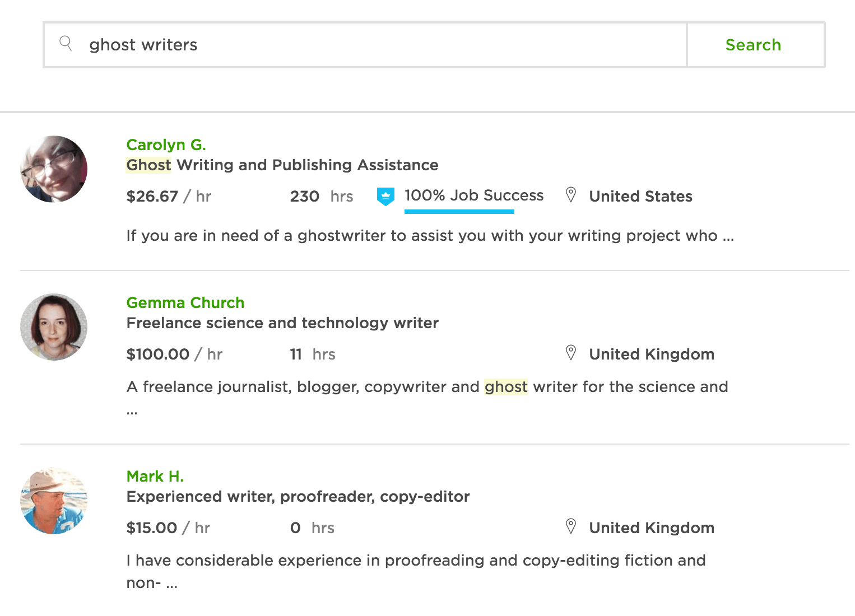
Task: Open the Gemma Church profile link
Action: pos(185,303)
